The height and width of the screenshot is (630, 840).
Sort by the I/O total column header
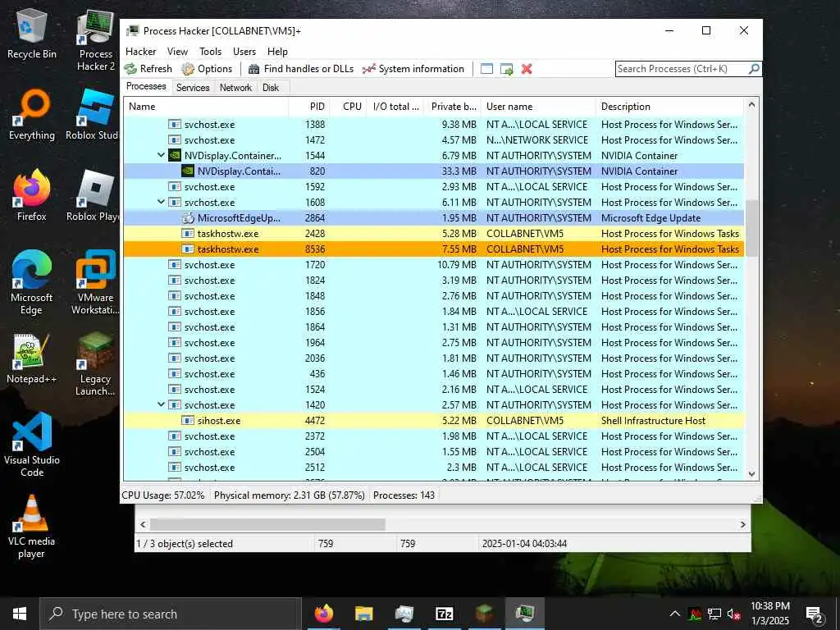click(x=395, y=106)
